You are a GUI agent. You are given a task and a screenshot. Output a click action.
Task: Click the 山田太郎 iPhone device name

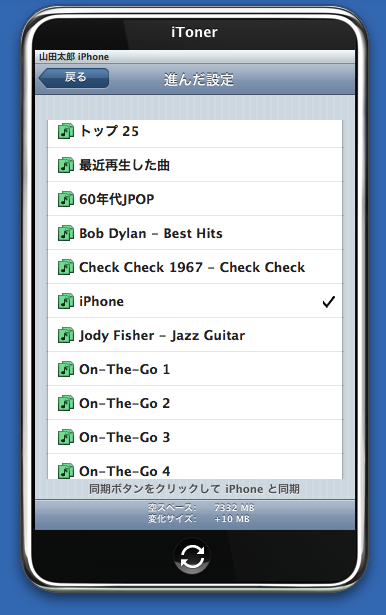point(74,57)
